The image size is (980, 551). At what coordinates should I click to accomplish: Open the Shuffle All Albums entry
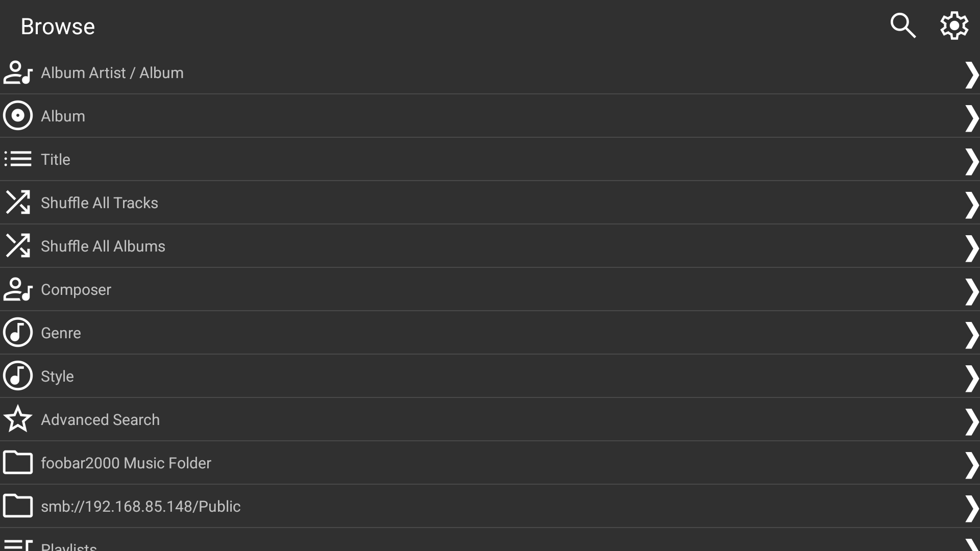point(103,246)
